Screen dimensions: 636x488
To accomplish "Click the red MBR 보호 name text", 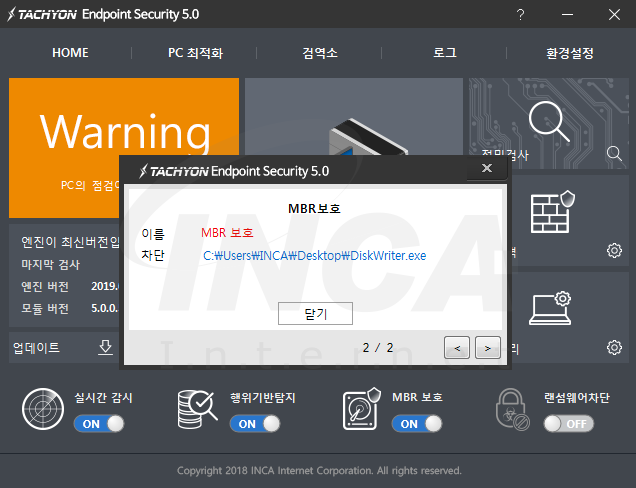I will tap(227, 233).
